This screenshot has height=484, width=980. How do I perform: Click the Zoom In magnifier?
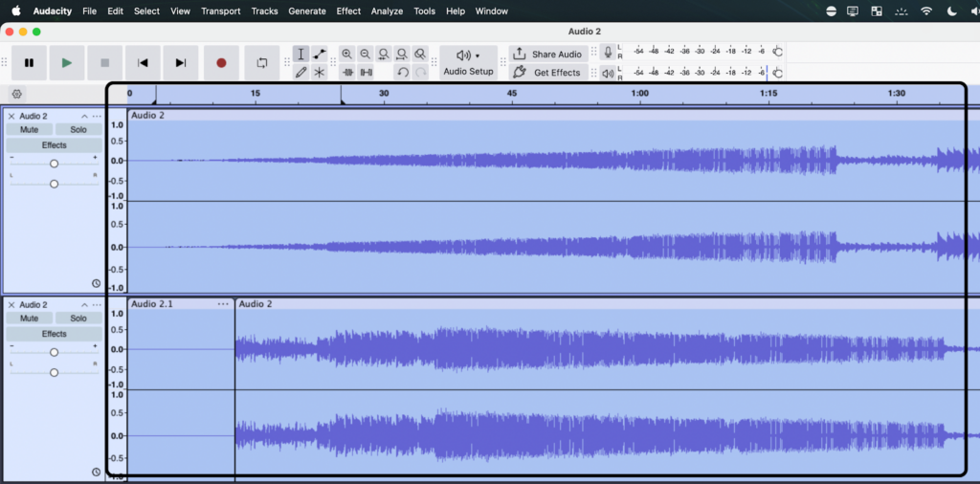346,55
